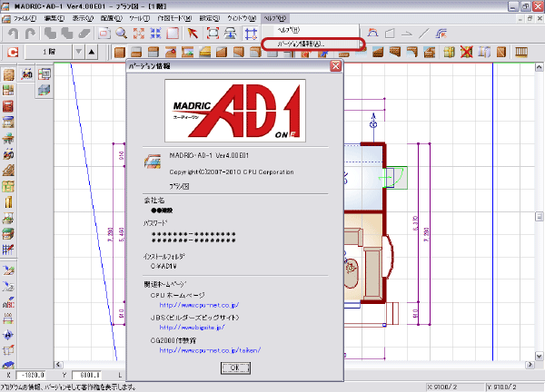Click the compass mark icon in sidebar
545x392 pixels.
[8, 335]
